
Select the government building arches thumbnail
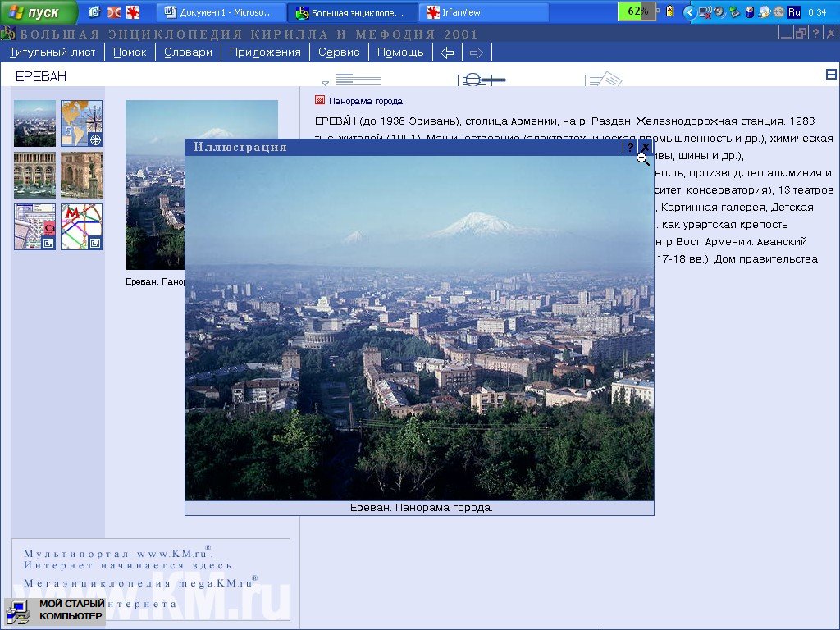tap(34, 175)
